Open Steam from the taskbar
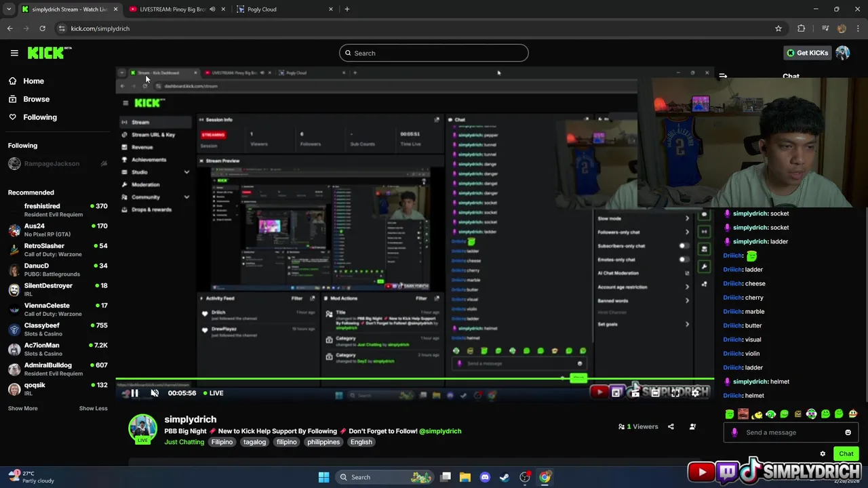Image resolution: width=868 pixels, height=488 pixels. [505, 477]
